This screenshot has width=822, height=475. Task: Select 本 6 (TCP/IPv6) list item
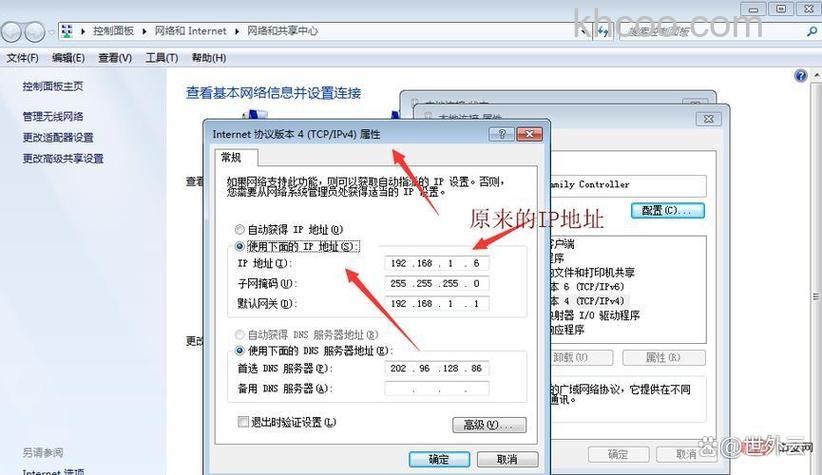(x=587, y=287)
